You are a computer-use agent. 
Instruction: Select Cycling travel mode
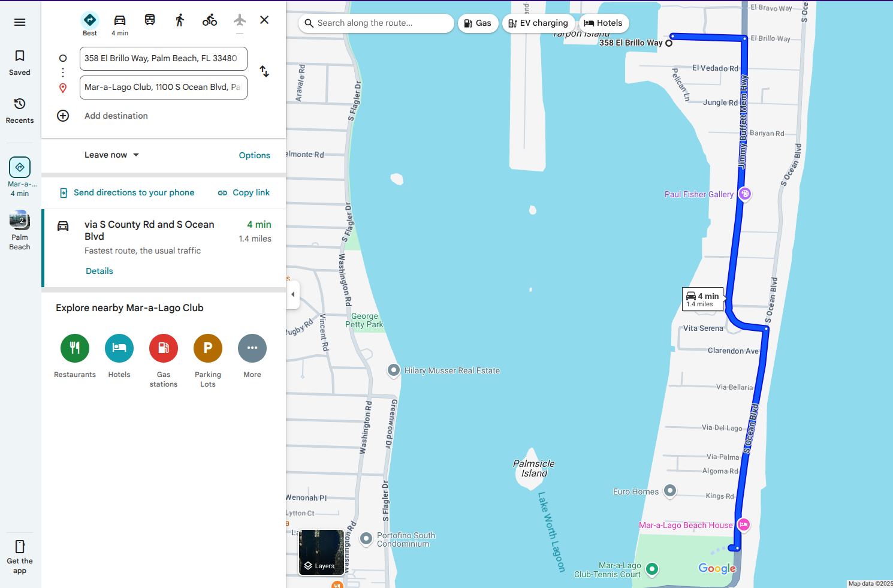tap(210, 20)
